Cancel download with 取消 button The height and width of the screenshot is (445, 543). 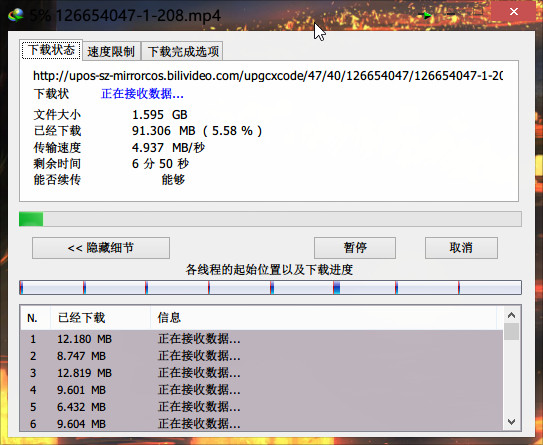click(461, 248)
